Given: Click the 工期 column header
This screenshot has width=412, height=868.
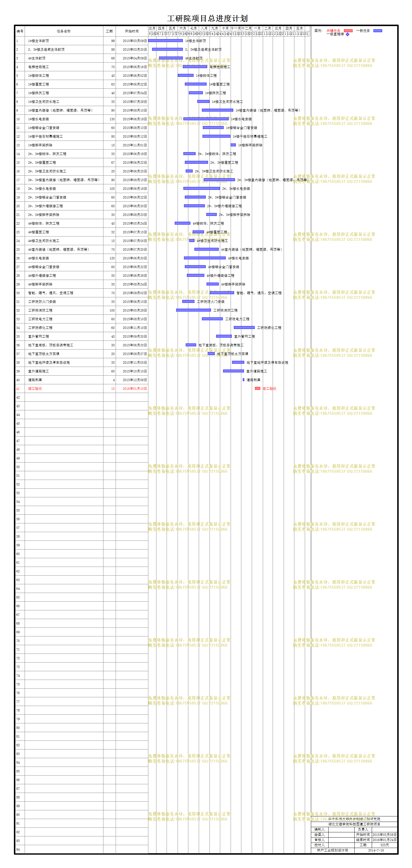Looking at the screenshot, I should pos(109,31).
